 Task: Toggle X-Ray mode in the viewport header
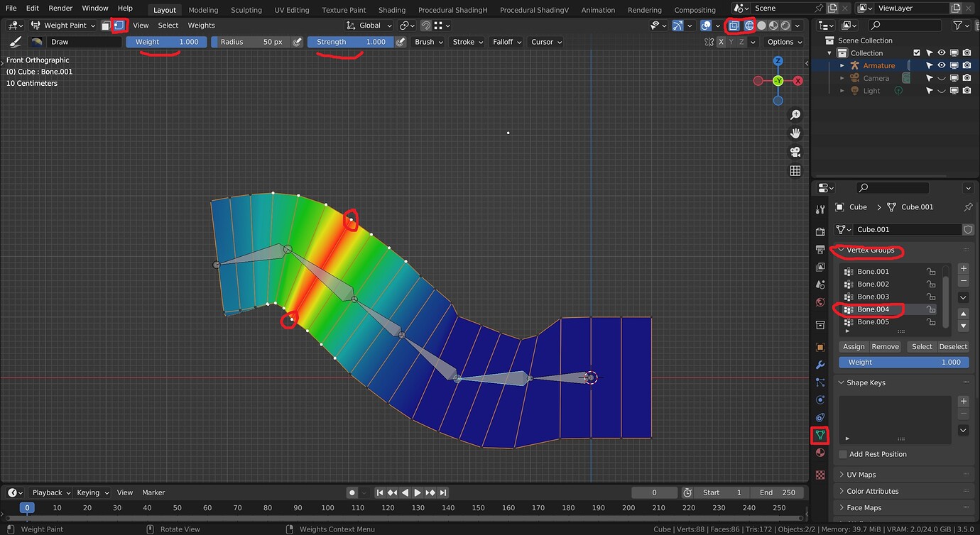(x=734, y=25)
